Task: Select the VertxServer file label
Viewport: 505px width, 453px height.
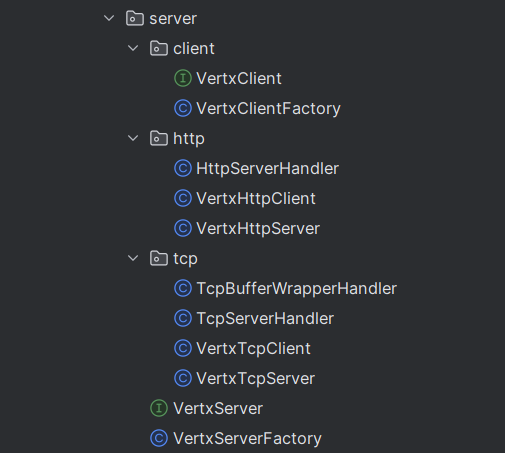Action: coord(218,409)
